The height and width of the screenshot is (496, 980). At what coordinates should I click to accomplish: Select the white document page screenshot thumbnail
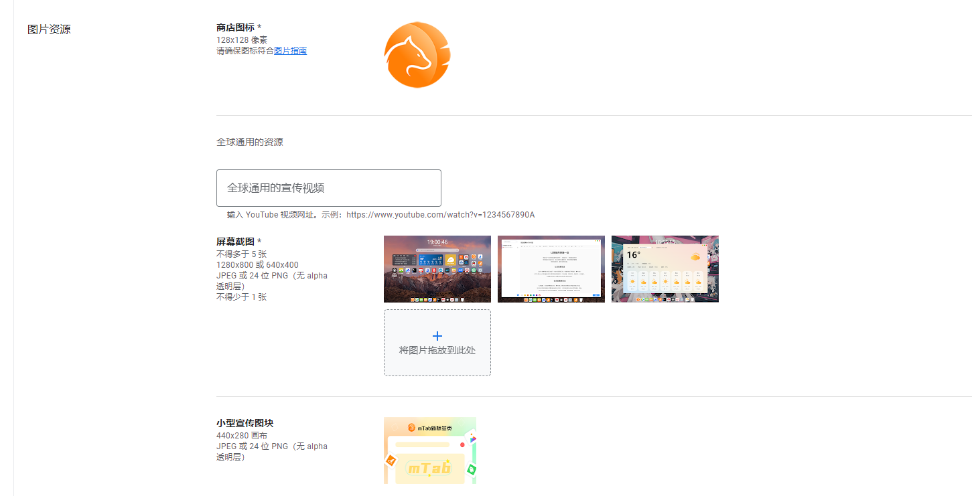point(551,268)
